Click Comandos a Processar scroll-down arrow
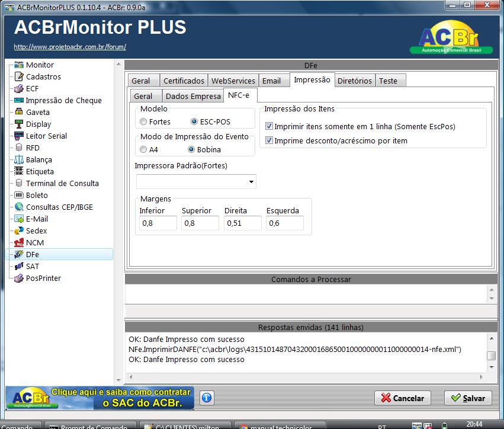Image resolution: width=504 pixels, height=429 pixels. click(x=492, y=299)
